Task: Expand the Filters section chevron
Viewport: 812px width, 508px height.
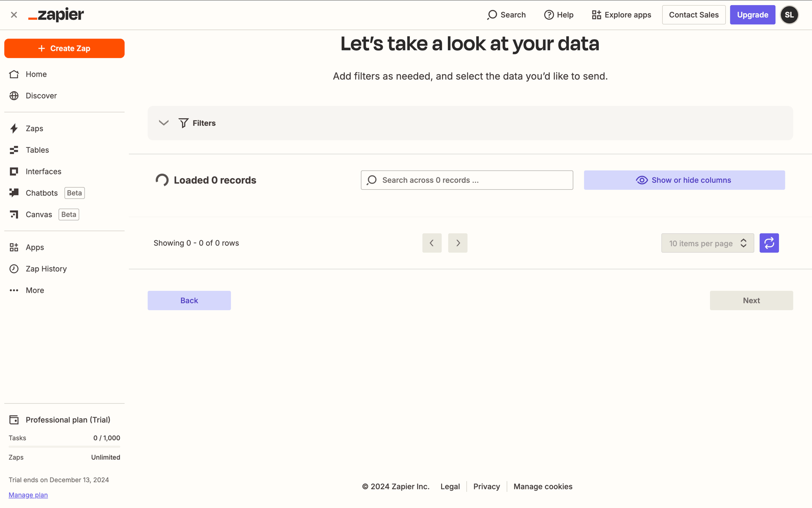Action: [164, 123]
